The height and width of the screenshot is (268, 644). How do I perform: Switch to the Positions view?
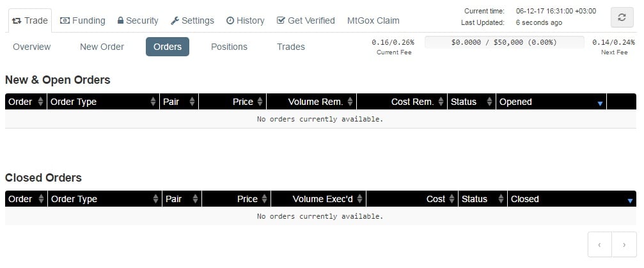pyautogui.click(x=229, y=47)
